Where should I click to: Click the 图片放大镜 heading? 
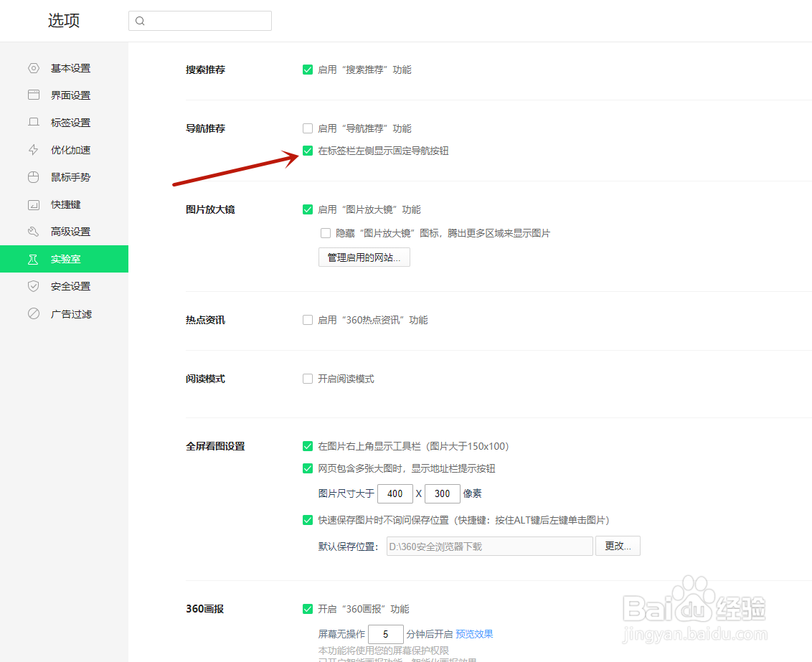point(210,209)
